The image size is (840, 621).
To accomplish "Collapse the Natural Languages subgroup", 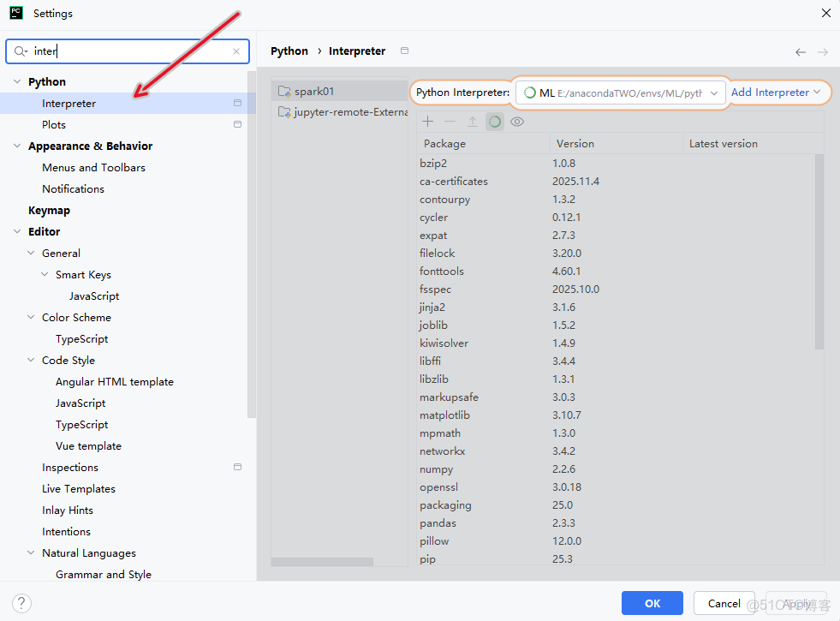I will coord(31,553).
